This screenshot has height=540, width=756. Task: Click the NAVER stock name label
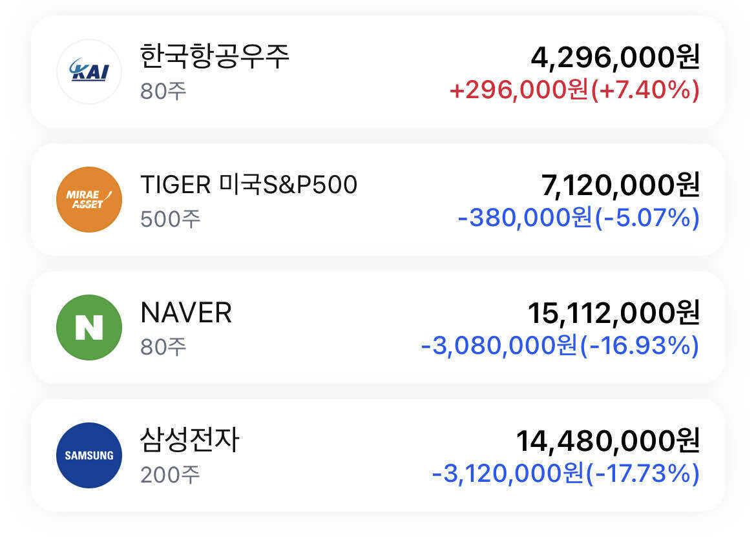pos(187,313)
